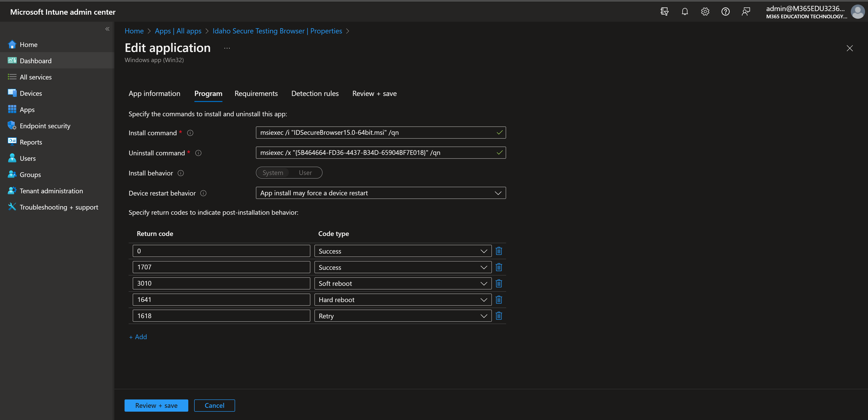Viewport: 868px width, 420px height.
Task: Show info for Uninstall command
Action: coord(198,153)
